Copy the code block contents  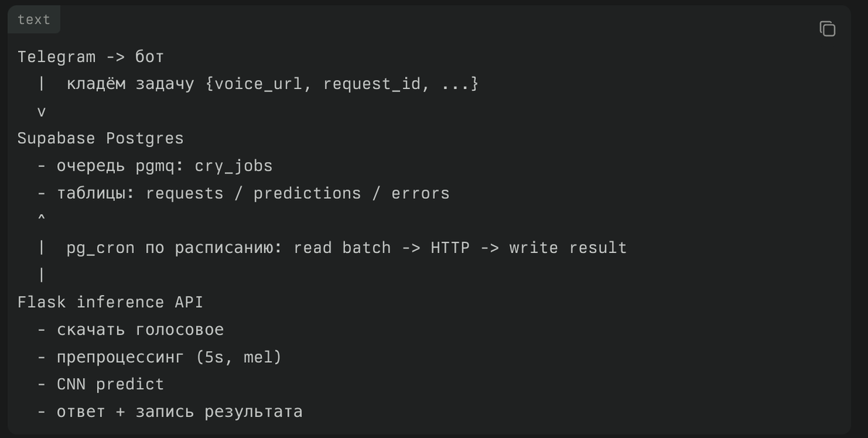(x=827, y=29)
